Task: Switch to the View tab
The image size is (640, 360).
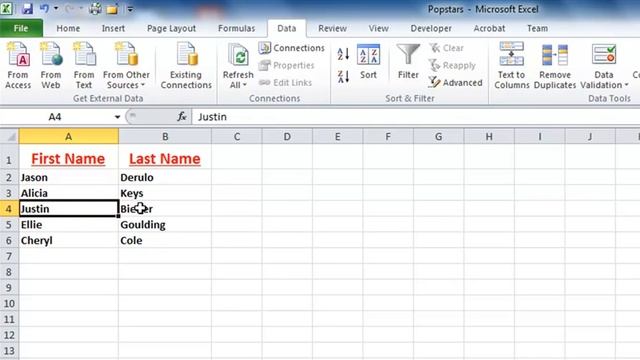Action: [378, 28]
